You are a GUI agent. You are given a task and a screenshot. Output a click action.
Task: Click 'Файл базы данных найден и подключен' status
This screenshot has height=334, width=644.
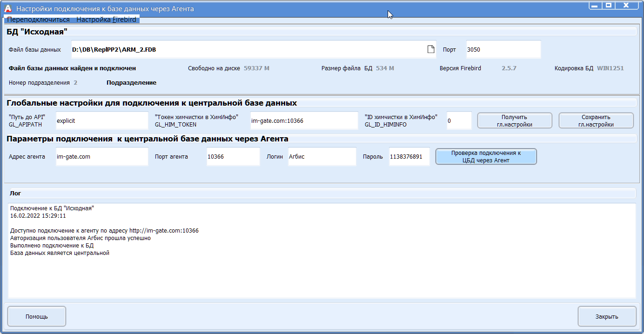pos(72,68)
